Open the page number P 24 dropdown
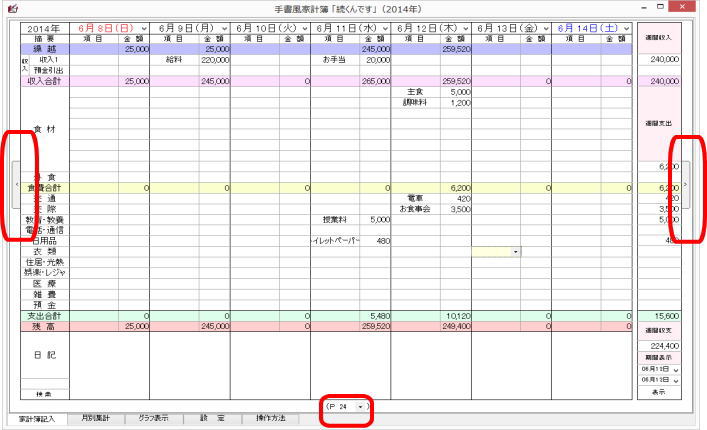Viewport: 707px width, 430px height. click(359, 407)
